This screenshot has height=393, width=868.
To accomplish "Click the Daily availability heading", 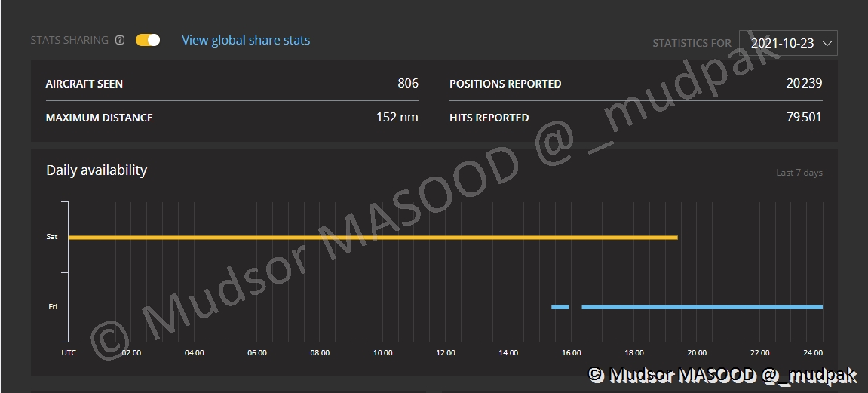I will 97,170.
